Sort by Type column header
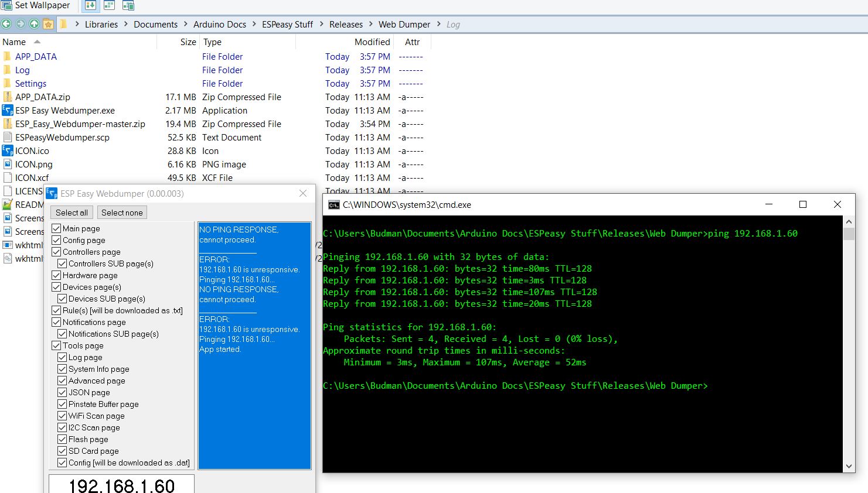This screenshot has height=493, width=868. (212, 42)
